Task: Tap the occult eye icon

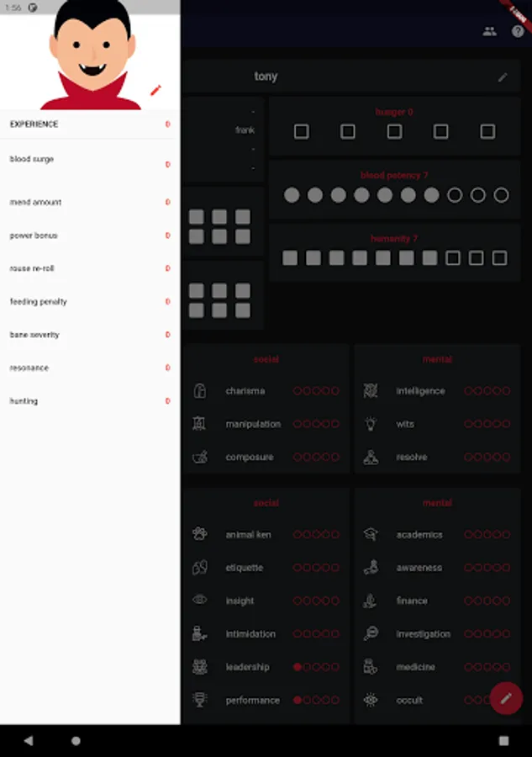Action: tap(371, 700)
